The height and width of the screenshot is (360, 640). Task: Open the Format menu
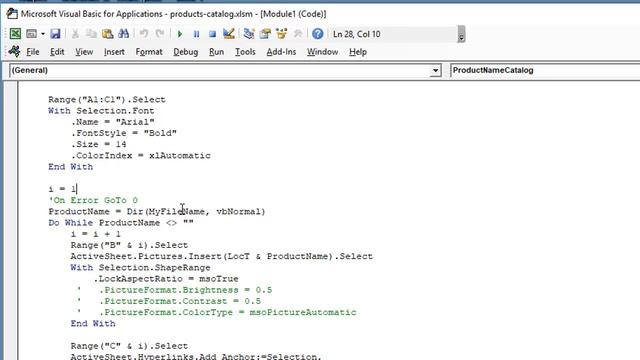(x=149, y=52)
